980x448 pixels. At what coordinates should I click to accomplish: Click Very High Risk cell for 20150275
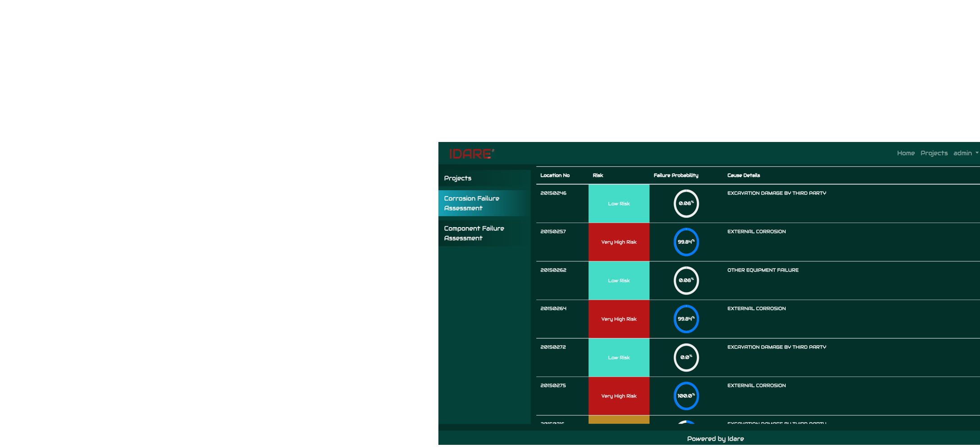(619, 396)
